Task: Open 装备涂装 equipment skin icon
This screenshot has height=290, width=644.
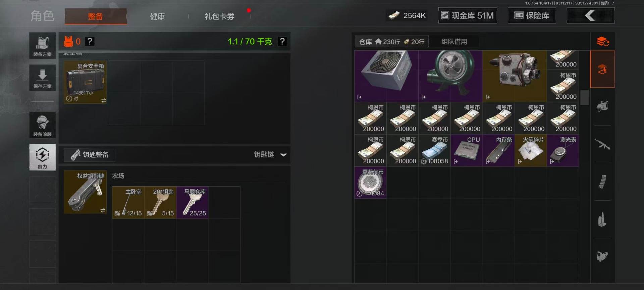Action: coord(42,125)
